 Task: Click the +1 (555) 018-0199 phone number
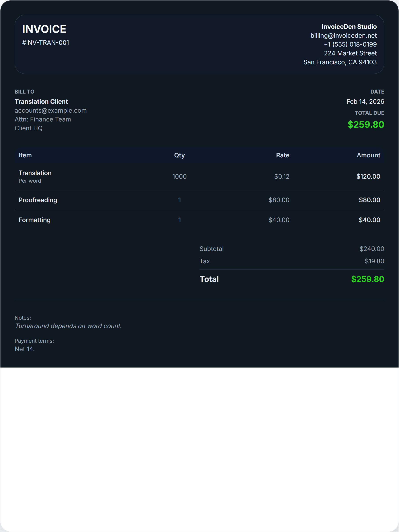coord(350,44)
